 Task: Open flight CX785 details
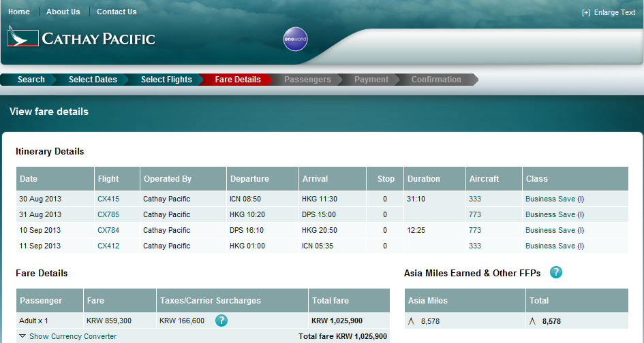(x=108, y=214)
